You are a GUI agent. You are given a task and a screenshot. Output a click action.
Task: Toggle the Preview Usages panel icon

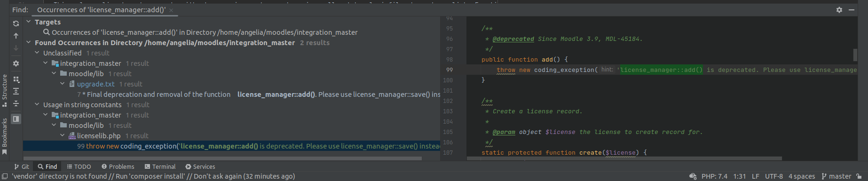coord(16,119)
